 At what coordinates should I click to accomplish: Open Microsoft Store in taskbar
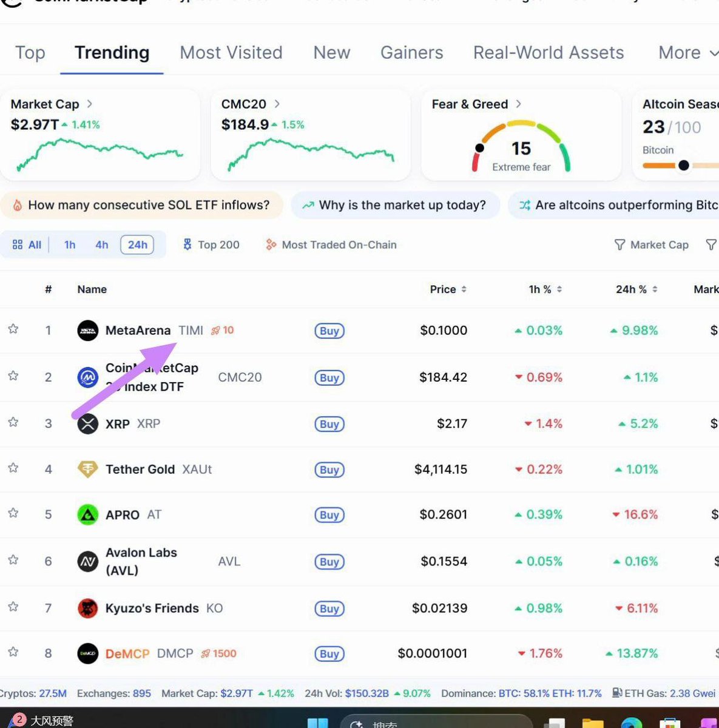pos(669,723)
